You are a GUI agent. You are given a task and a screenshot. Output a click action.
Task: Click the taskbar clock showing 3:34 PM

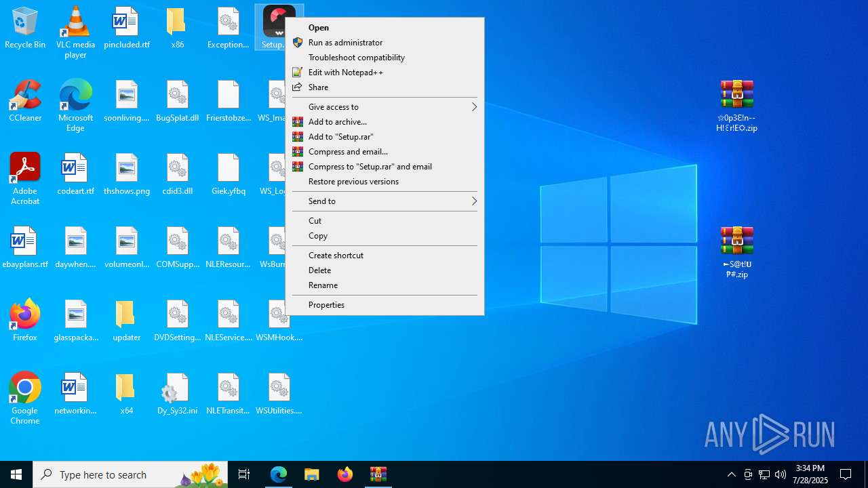[x=810, y=474]
